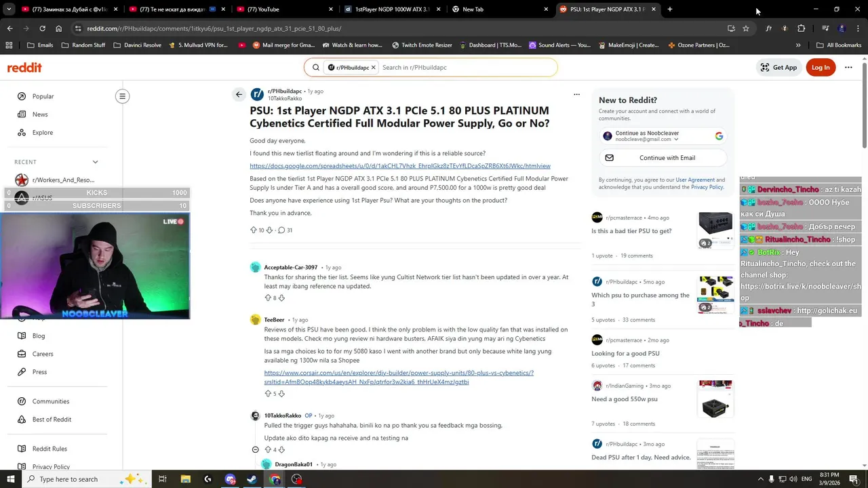The image size is (868, 488).
Task: Click the back arrow beside the post
Action: click(239, 94)
